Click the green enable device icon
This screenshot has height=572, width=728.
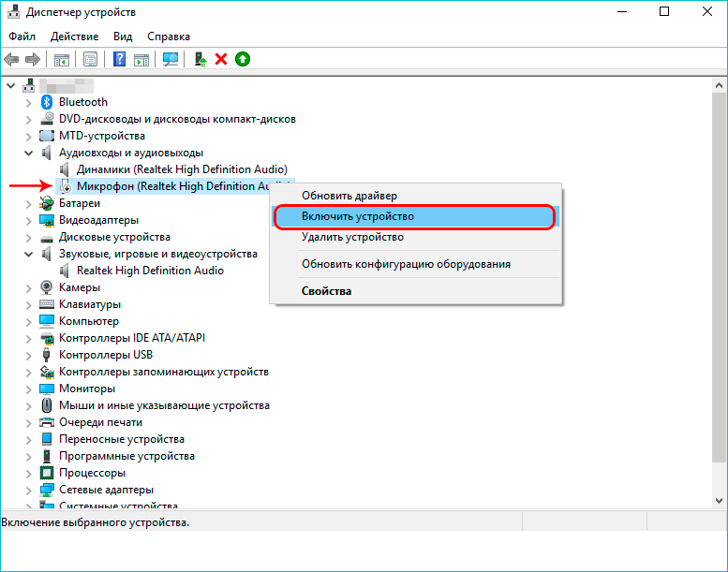[x=243, y=59]
